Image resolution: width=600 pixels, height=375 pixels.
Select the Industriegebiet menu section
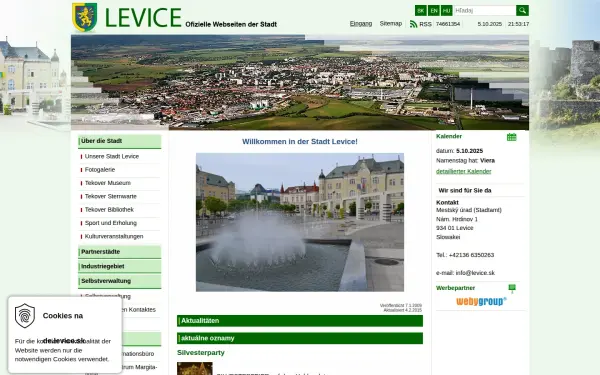click(120, 266)
